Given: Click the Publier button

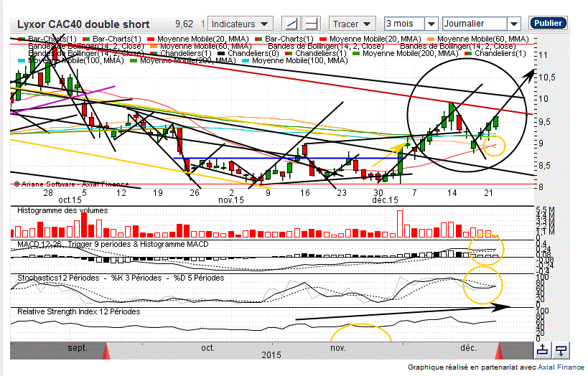Looking at the screenshot, I should (x=548, y=23).
